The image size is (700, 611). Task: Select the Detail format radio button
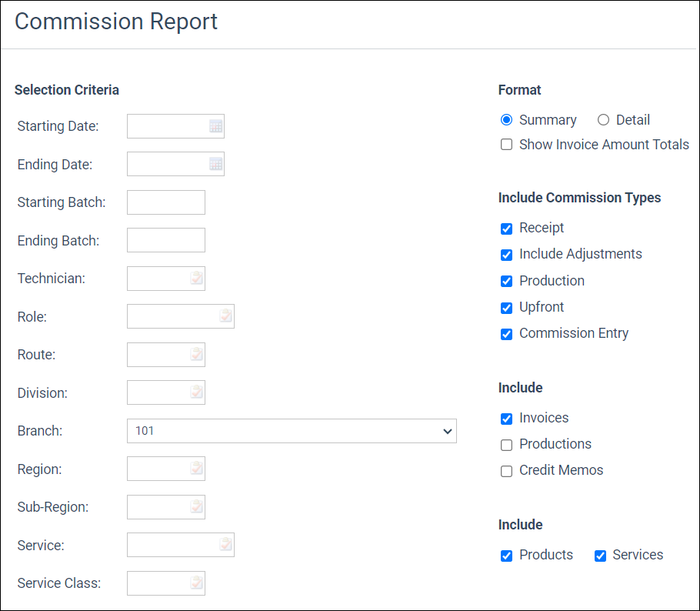pos(603,120)
